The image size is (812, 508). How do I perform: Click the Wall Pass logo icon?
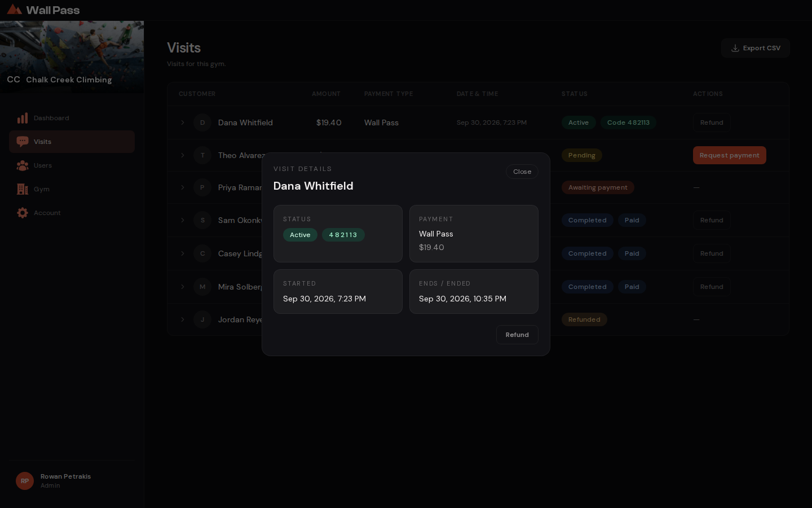[x=15, y=10]
